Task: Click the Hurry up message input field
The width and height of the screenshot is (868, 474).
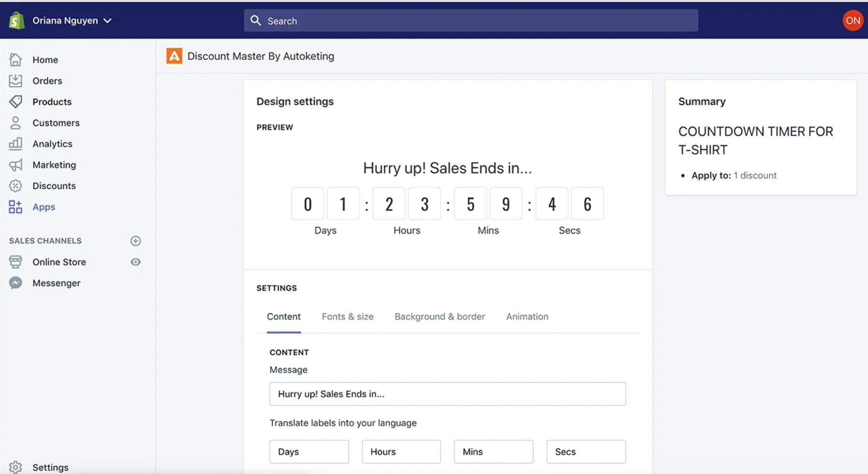Action: pyautogui.click(x=447, y=394)
